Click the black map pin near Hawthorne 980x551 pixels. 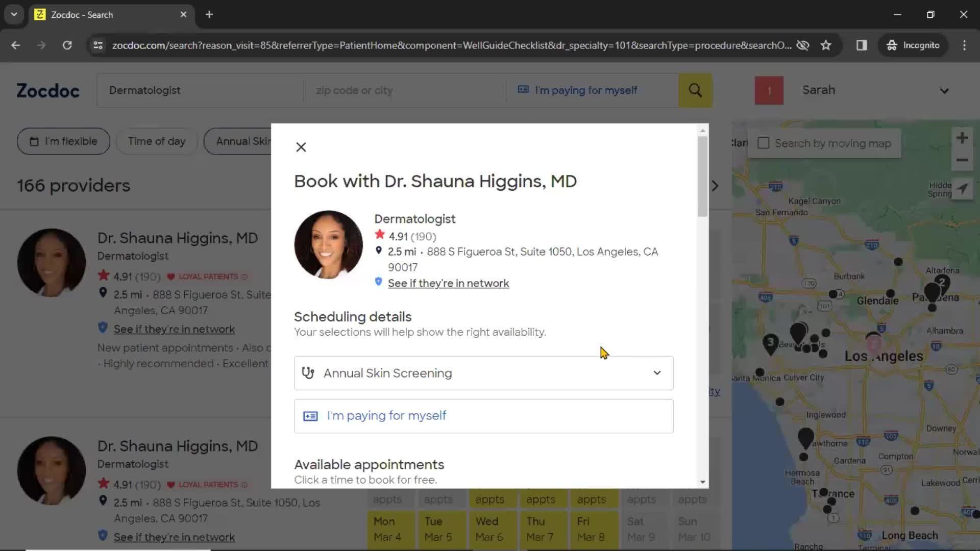[805, 438]
